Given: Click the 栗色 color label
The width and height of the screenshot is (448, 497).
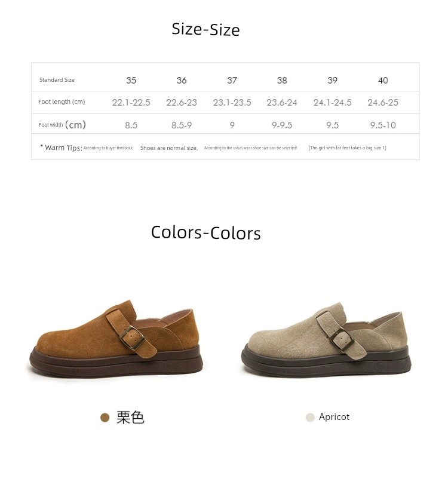Looking at the screenshot, I should (130, 418).
